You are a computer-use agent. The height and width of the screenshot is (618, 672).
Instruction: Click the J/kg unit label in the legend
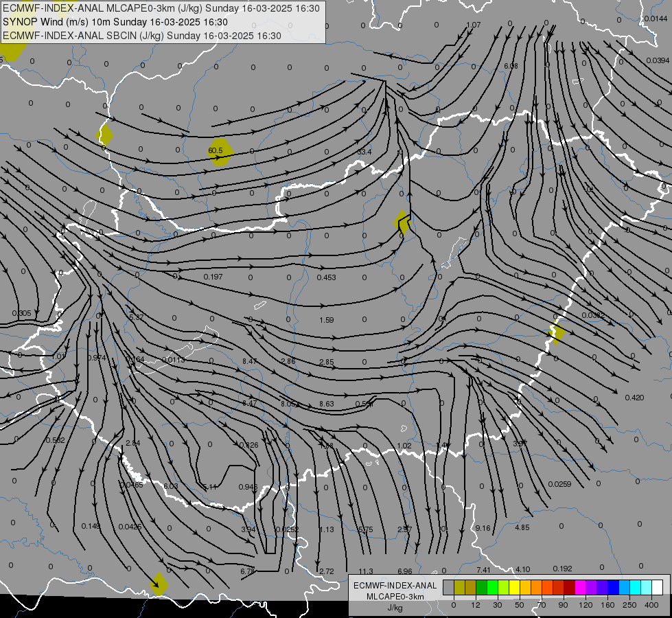pyautogui.click(x=395, y=607)
